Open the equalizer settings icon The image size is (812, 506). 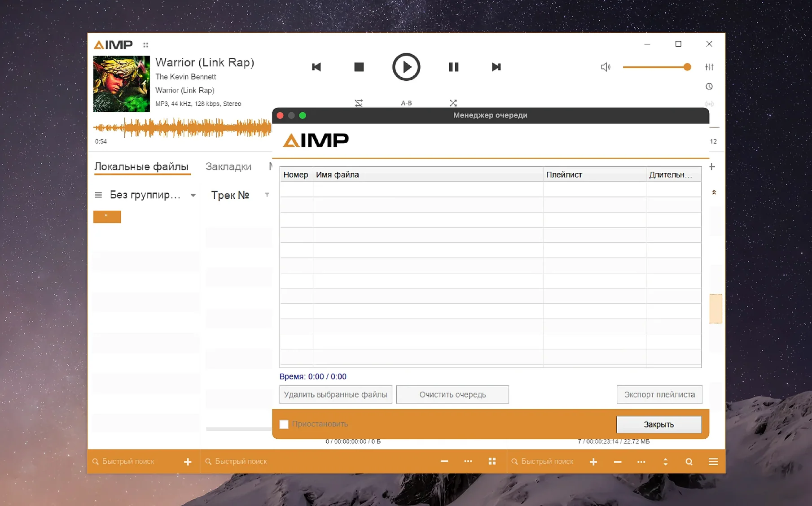click(709, 67)
